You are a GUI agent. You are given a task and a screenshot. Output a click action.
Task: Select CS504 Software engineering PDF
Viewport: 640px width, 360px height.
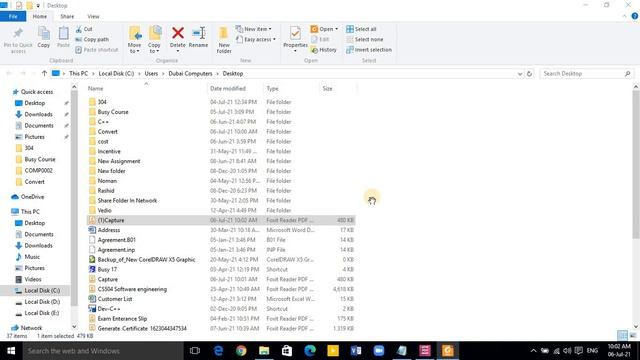point(220,289)
